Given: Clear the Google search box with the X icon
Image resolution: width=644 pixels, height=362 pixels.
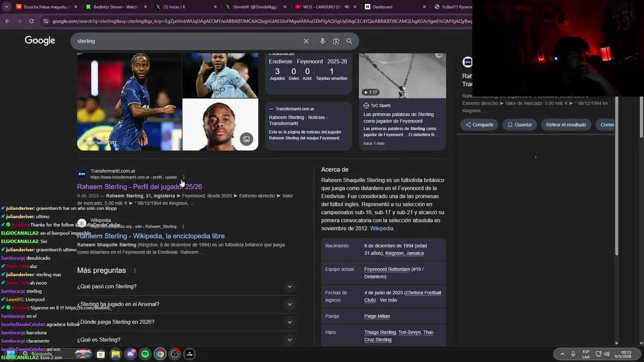Looking at the screenshot, I should (x=306, y=41).
